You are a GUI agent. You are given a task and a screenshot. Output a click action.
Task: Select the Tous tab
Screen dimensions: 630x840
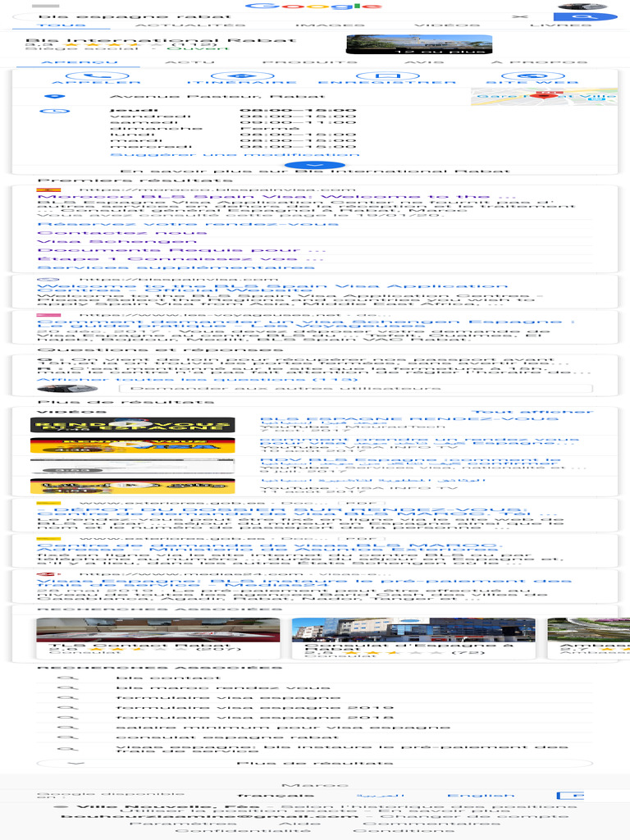coord(61,25)
